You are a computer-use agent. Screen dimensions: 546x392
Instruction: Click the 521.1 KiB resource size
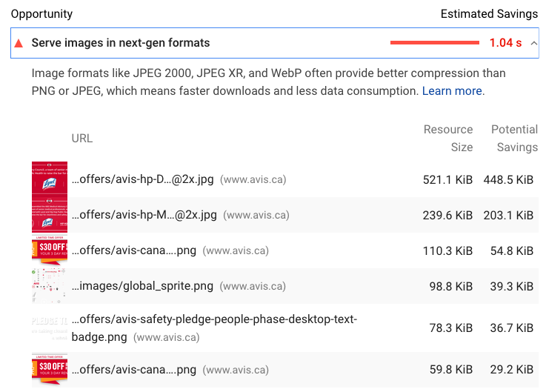[x=447, y=180]
